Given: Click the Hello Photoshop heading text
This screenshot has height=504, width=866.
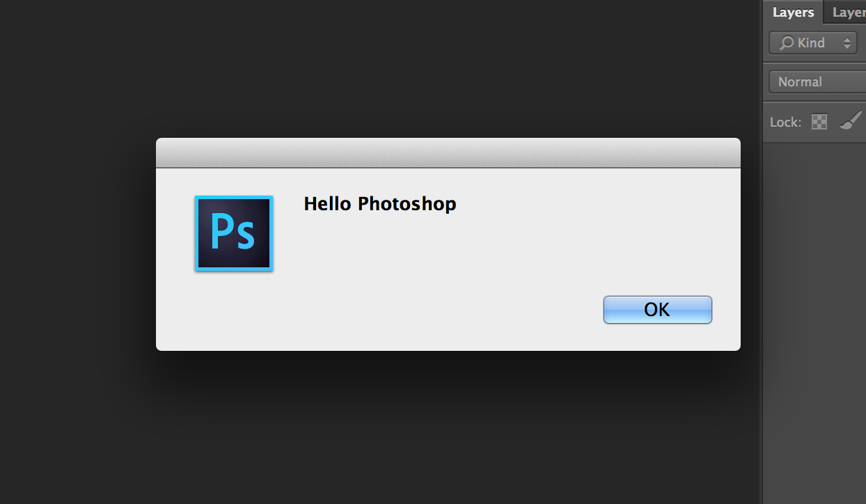Looking at the screenshot, I should (379, 203).
